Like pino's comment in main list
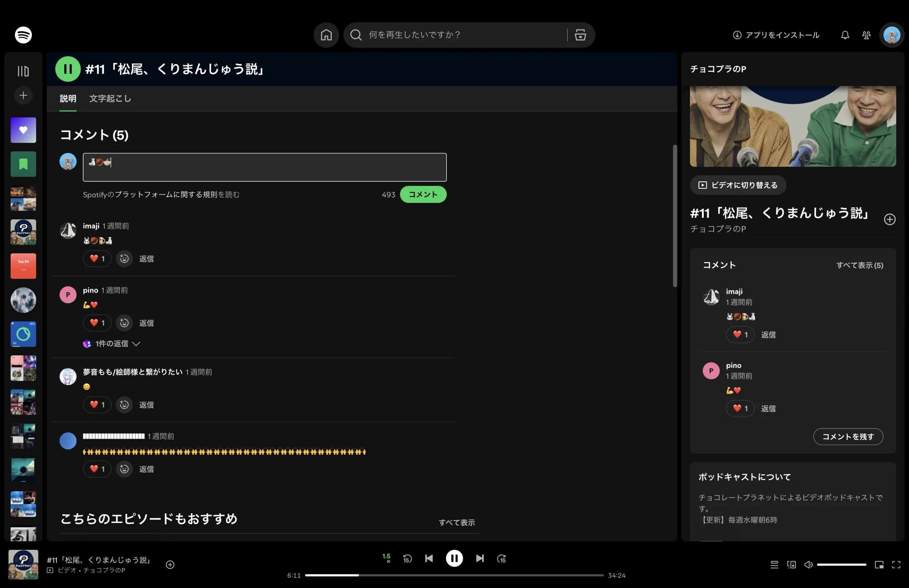The image size is (909, 588). [97, 323]
